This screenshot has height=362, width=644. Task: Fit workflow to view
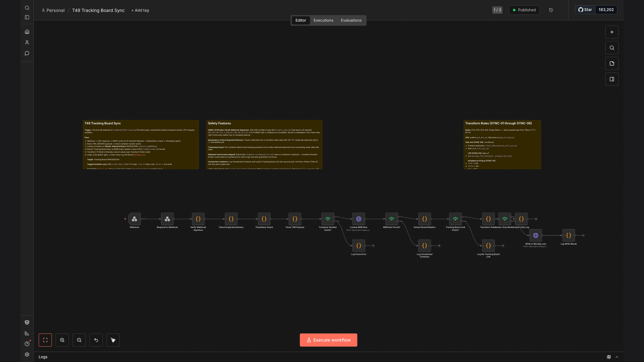[45, 340]
